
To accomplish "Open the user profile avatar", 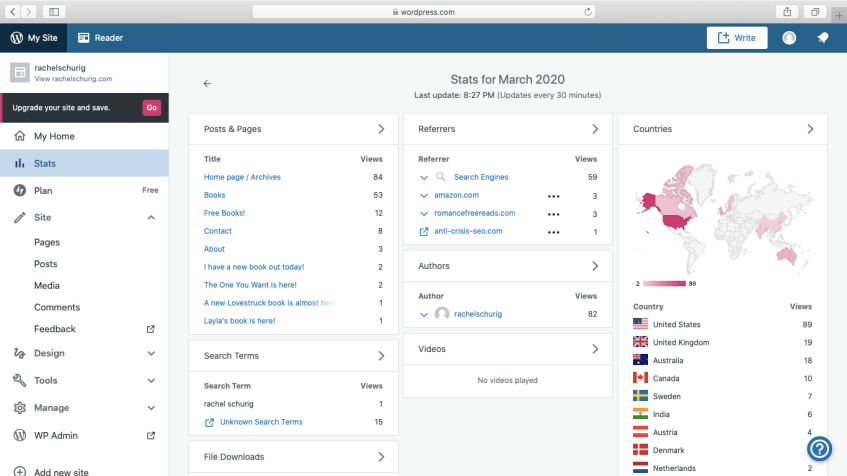I will pos(789,38).
